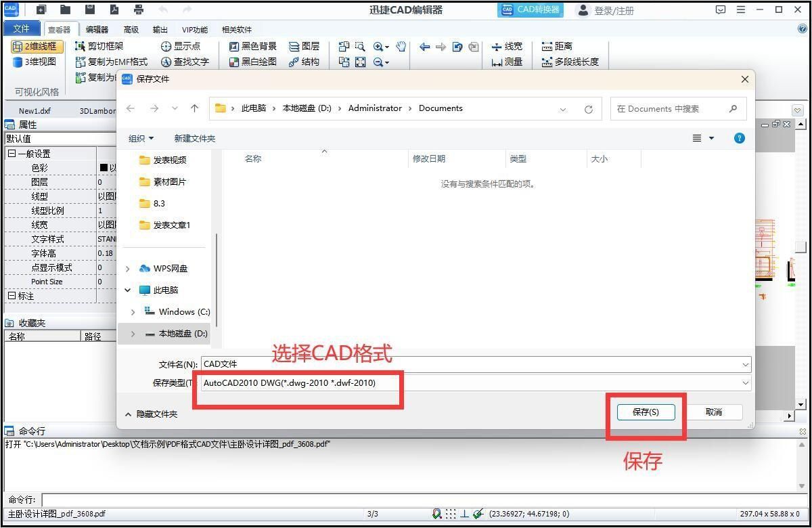Image resolution: width=812 pixels, height=528 pixels.
Task: Switch to 3维视图 view
Action: pos(35,62)
